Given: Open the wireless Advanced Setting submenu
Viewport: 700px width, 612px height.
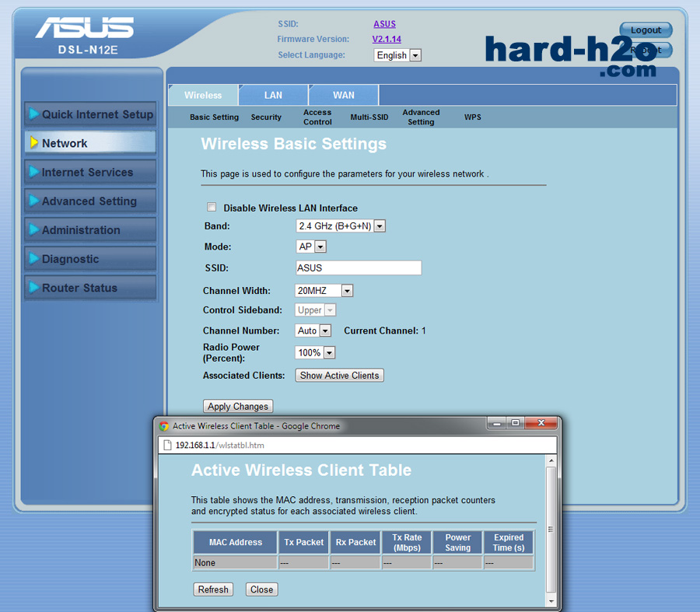Looking at the screenshot, I should [x=421, y=117].
